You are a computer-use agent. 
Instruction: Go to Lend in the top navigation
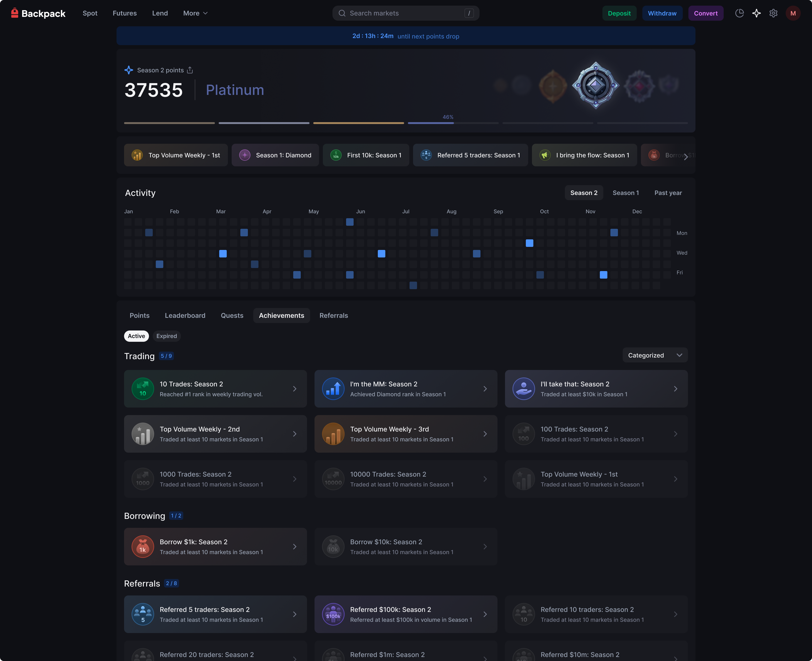click(x=160, y=13)
